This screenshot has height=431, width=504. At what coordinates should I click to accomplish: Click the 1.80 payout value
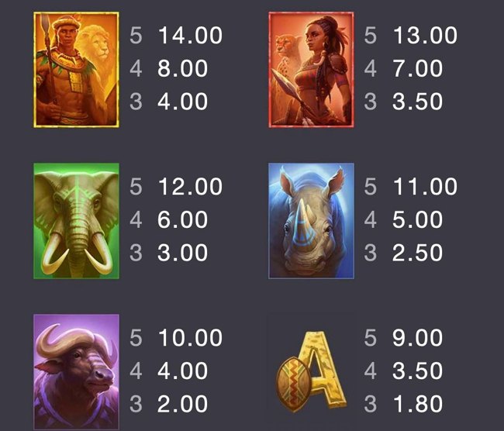[417, 404]
